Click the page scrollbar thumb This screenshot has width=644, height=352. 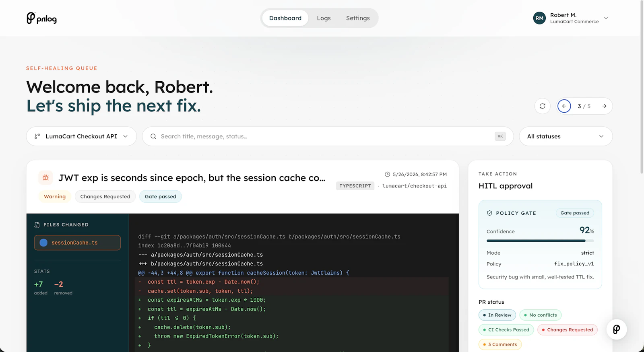point(642,86)
